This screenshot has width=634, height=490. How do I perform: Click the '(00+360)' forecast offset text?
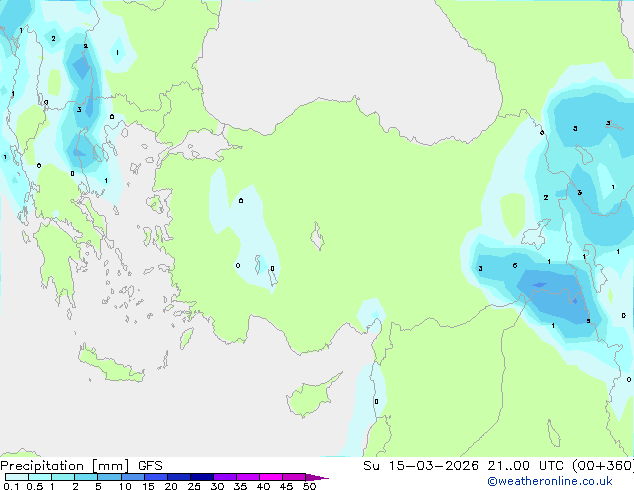click(603, 466)
